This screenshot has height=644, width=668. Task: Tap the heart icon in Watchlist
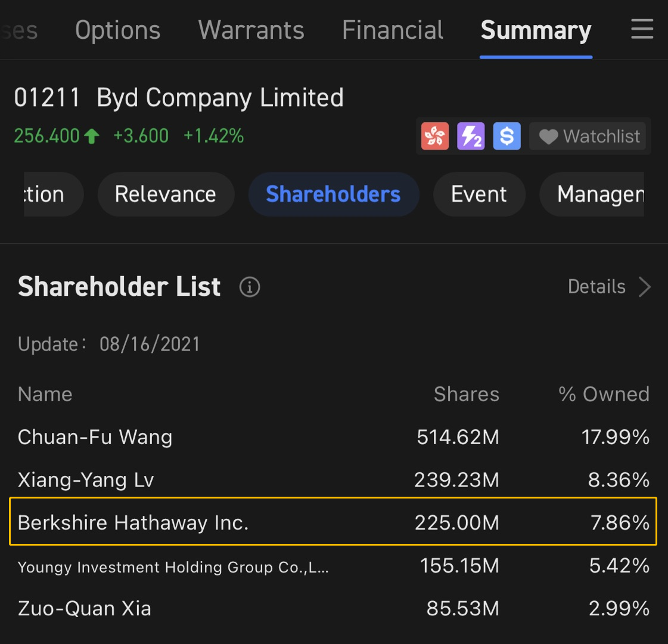548,137
